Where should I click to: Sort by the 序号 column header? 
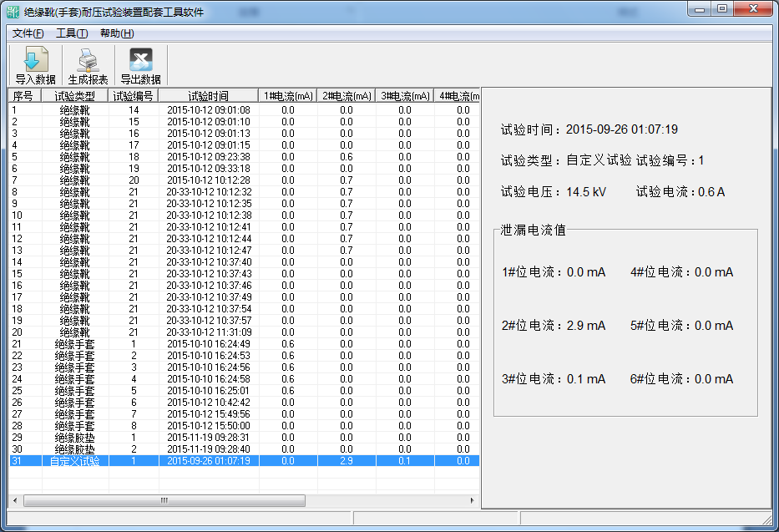25,96
